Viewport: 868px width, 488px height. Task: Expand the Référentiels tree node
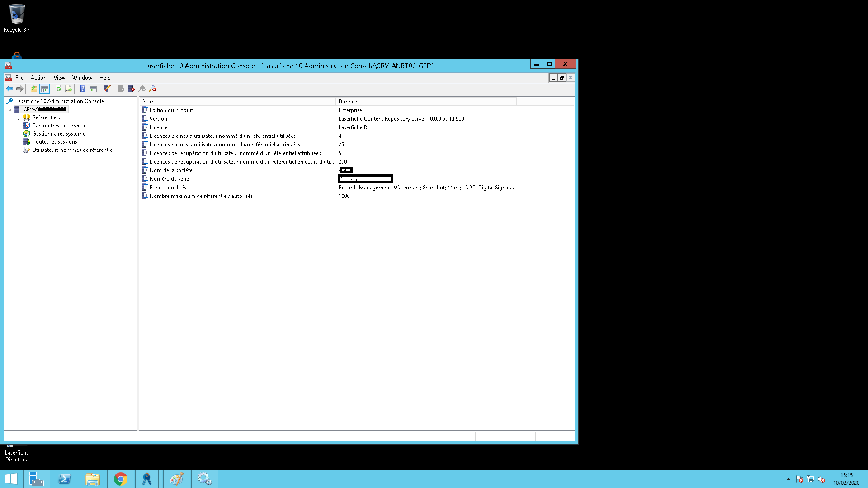point(19,118)
